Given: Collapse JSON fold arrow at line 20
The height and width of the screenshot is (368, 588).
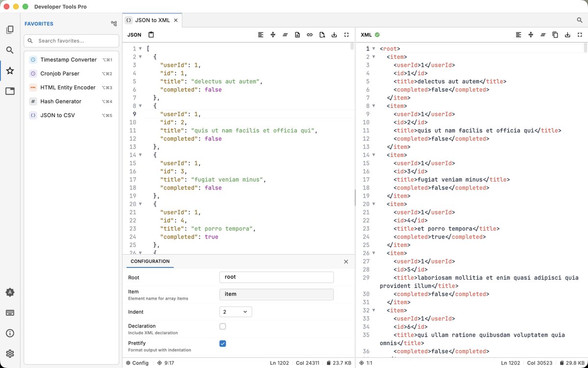Looking at the screenshot, I should (140, 204).
